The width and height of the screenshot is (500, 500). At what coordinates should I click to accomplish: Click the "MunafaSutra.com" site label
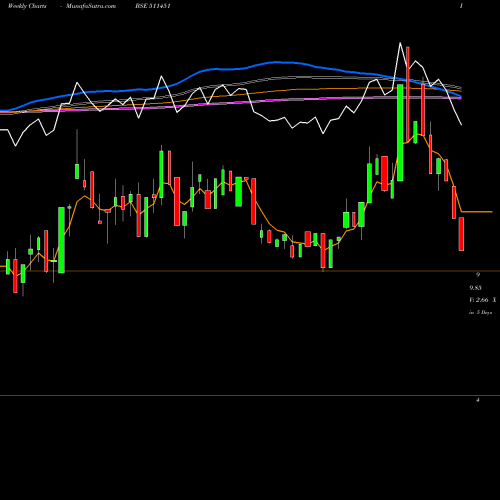(x=91, y=6)
